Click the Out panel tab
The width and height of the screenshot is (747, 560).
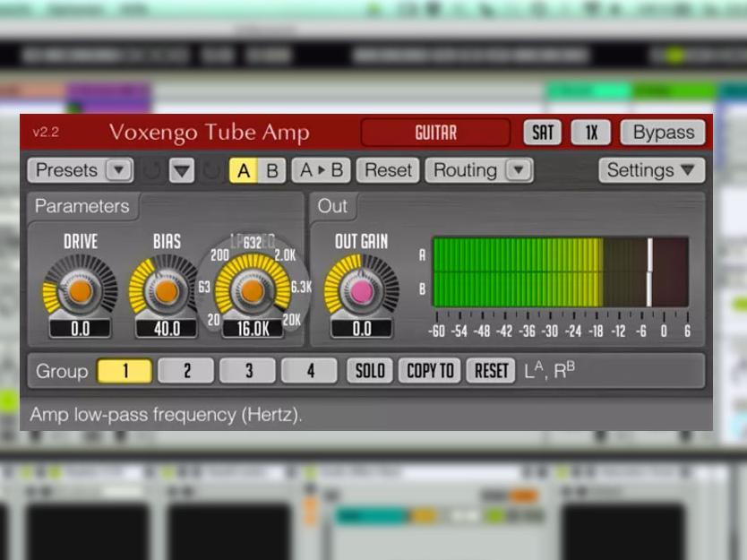(x=332, y=206)
